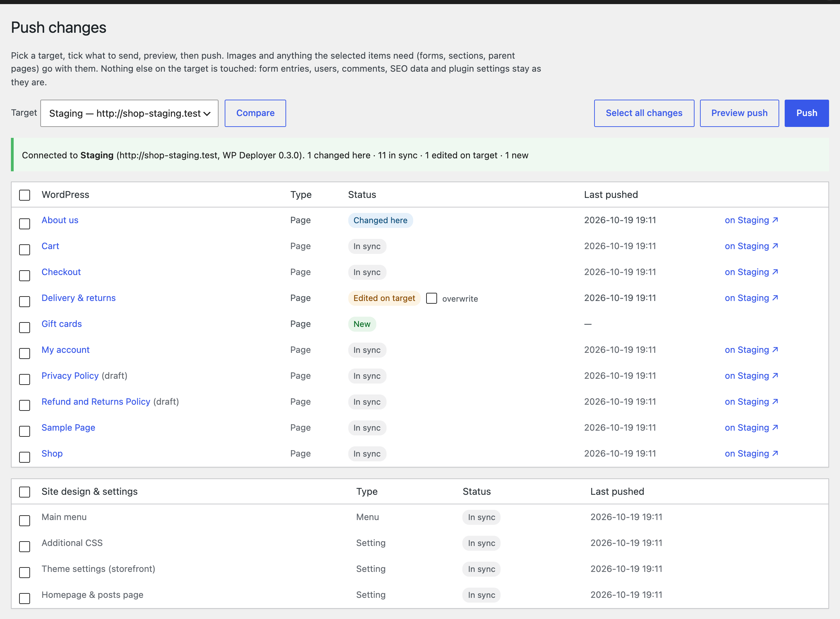Image resolution: width=840 pixels, height=619 pixels.
Task: Click the Changed here status badge
Action: [380, 220]
